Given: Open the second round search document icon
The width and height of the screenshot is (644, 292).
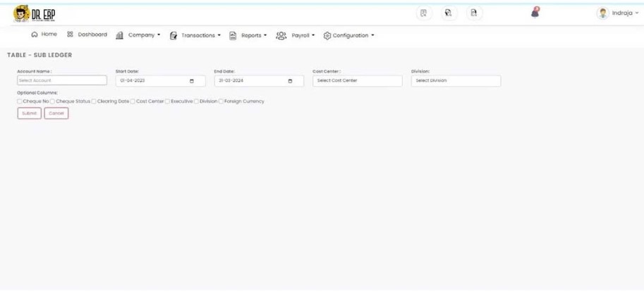Looking at the screenshot, I should pos(449,13).
